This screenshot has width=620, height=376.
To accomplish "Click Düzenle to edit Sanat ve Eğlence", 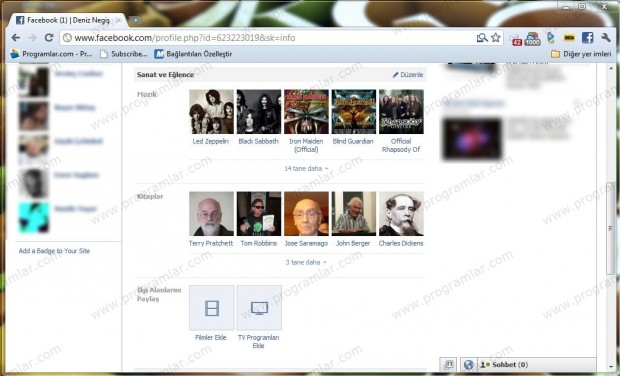I will 408,75.
